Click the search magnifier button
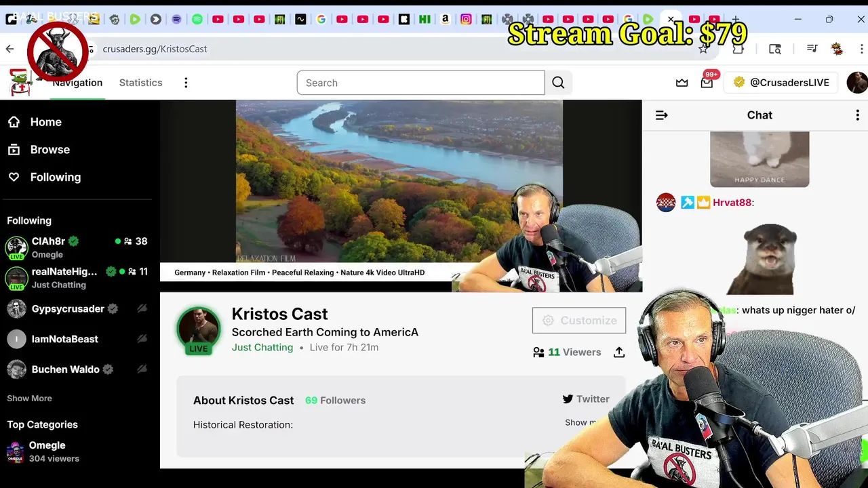The height and width of the screenshot is (488, 868). pos(558,83)
